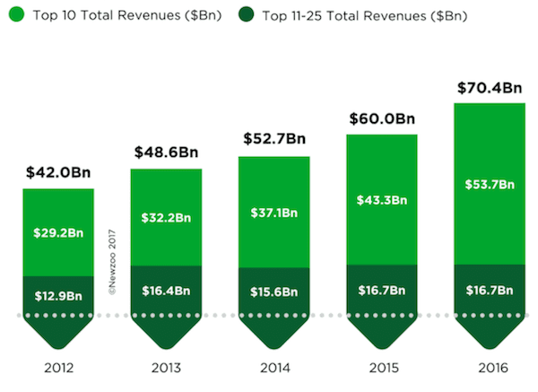The height and width of the screenshot is (392, 538).
Task: Click the $37.1Bn value in the 2014 bar
Action: click(274, 213)
